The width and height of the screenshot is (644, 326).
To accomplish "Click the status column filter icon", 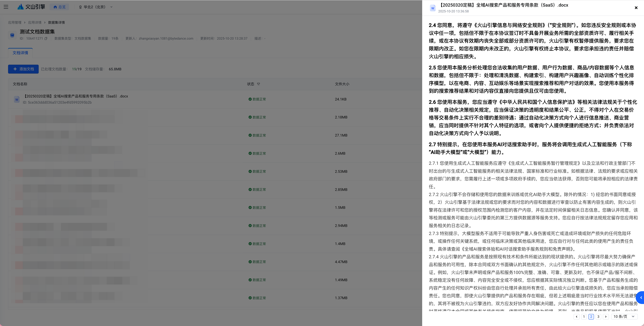I will pos(258,84).
